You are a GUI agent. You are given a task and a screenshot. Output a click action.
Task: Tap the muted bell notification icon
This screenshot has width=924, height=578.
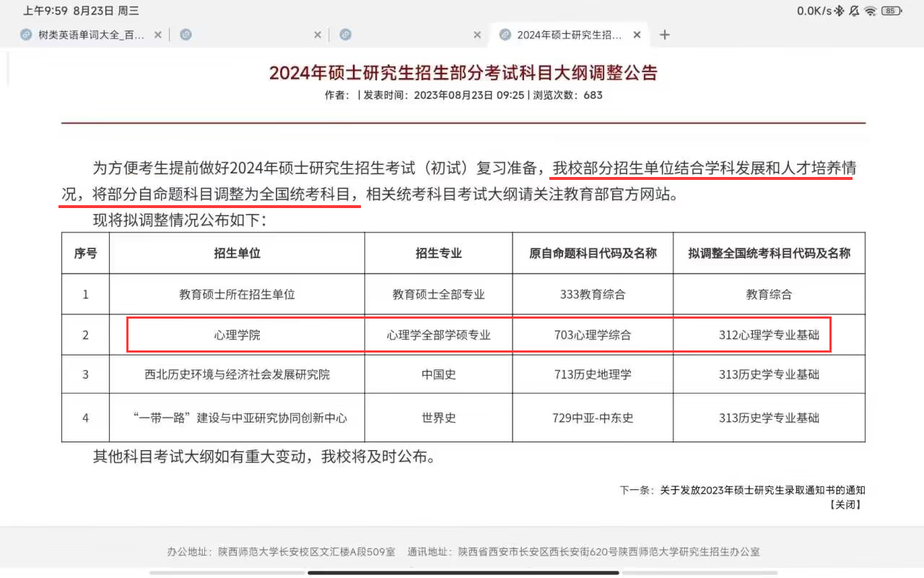[x=855, y=11]
